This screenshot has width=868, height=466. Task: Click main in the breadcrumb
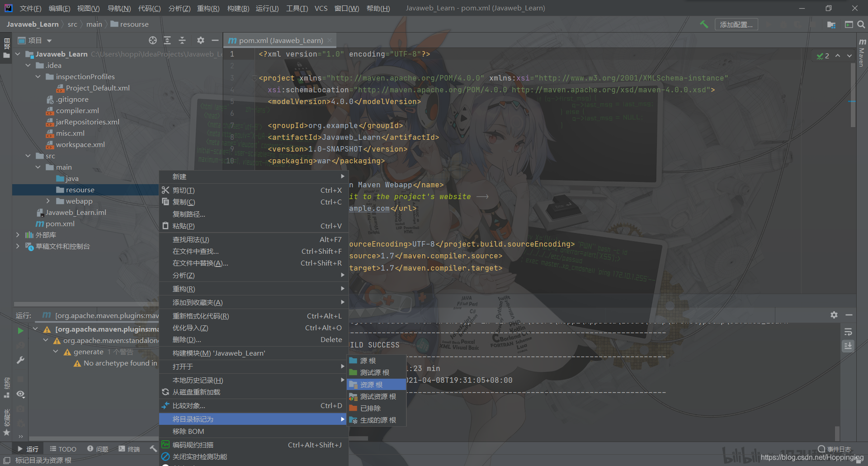pyautogui.click(x=94, y=24)
